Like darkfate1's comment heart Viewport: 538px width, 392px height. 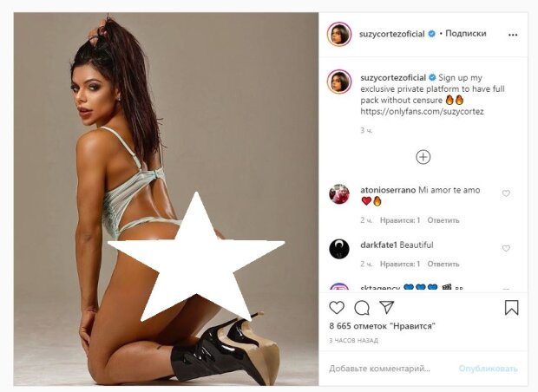click(x=506, y=248)
